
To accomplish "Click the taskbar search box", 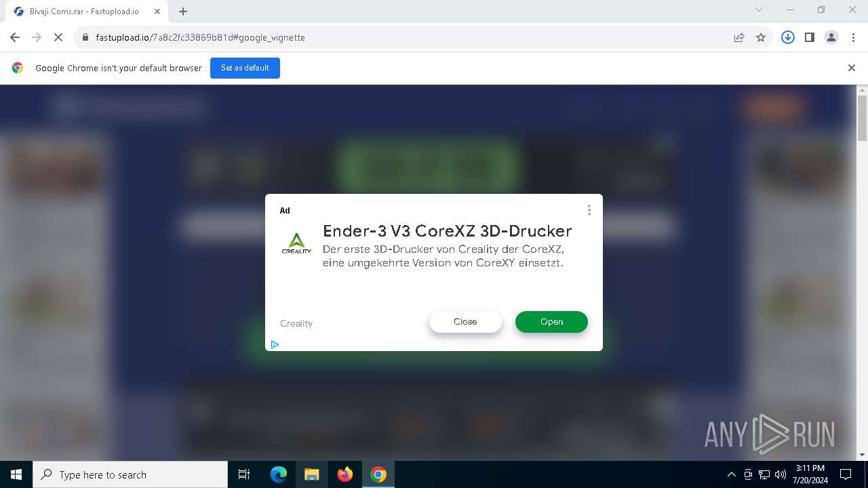I will click(130, 474).
